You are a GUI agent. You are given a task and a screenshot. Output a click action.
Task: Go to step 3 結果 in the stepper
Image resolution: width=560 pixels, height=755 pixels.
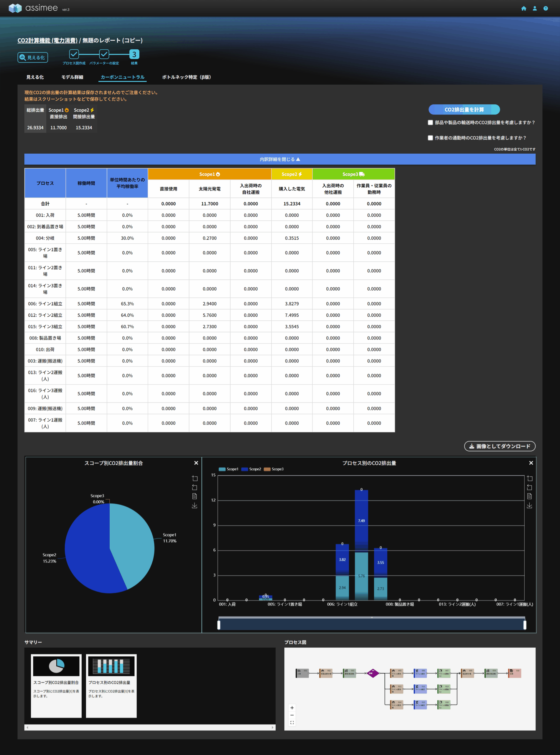pos(134,54)
